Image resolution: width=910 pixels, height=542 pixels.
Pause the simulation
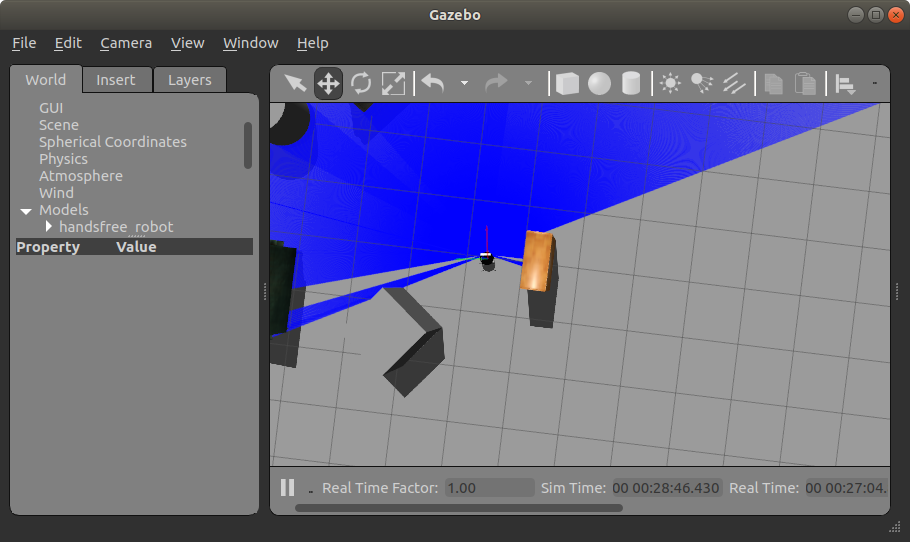(287, 487)
